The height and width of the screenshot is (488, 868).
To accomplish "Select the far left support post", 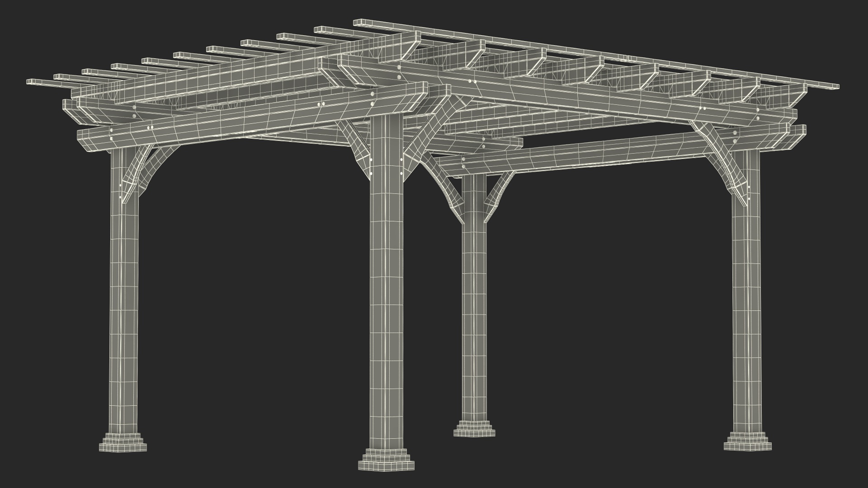I will [x=123, y=294].
